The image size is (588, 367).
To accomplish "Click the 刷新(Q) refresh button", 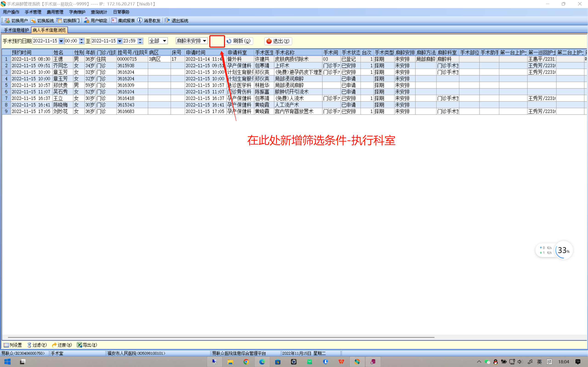I will (239, 41).
